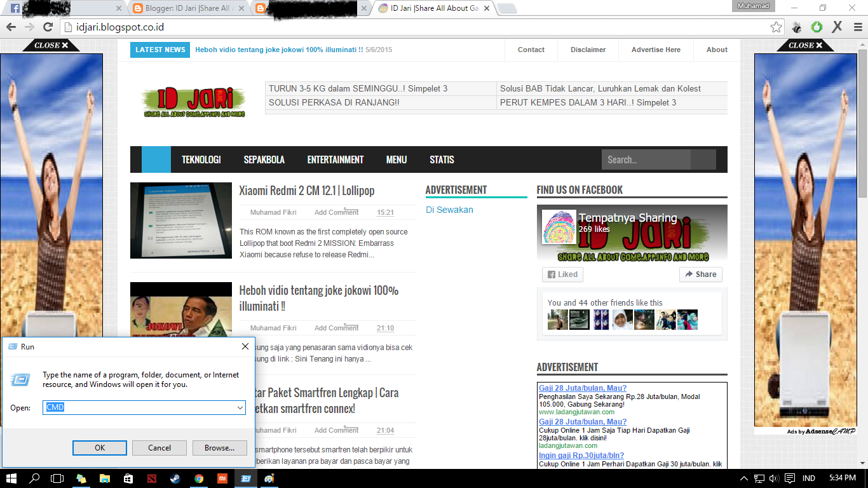Click Share on the Facebook widget

[700, 274]
